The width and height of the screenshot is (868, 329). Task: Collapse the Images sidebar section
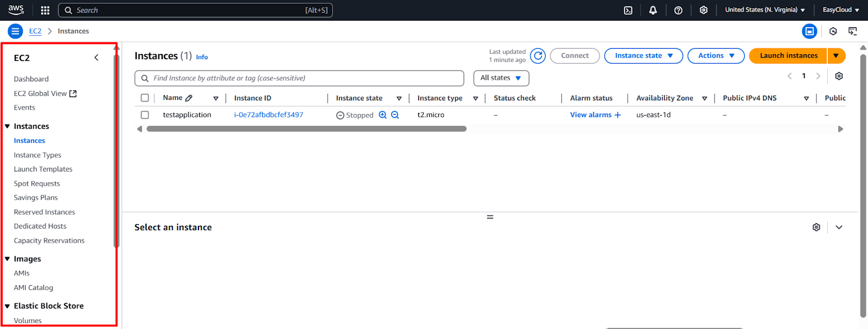(8, 259)
